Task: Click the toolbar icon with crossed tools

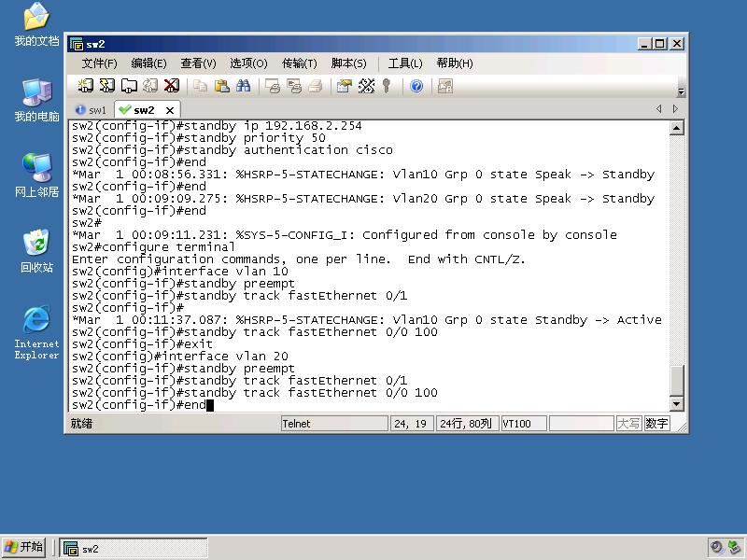Action: (366, 86)
